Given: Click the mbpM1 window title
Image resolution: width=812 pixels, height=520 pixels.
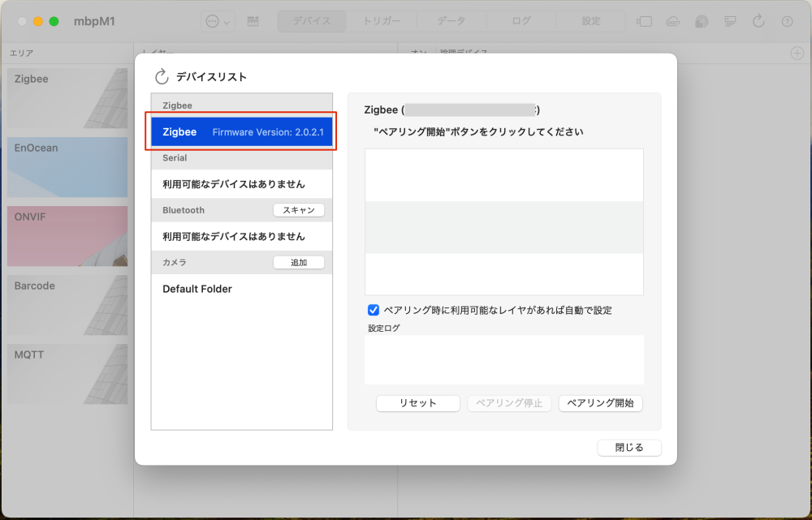Looking at the screenshot, I should tap(94, 21).
